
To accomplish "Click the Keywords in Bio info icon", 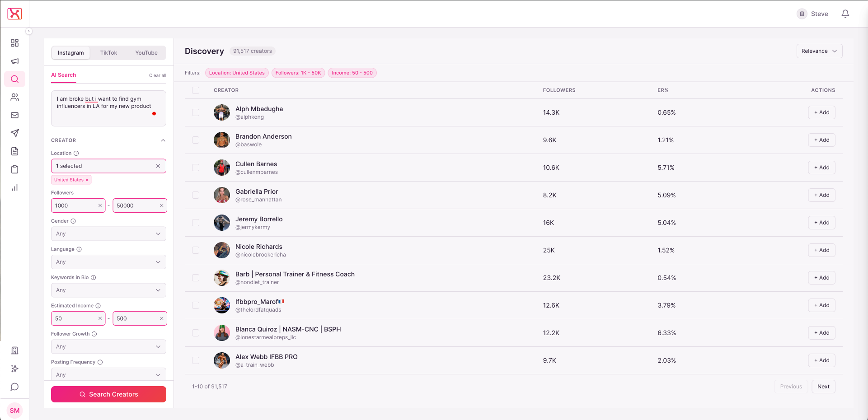I will coord(94,277).
